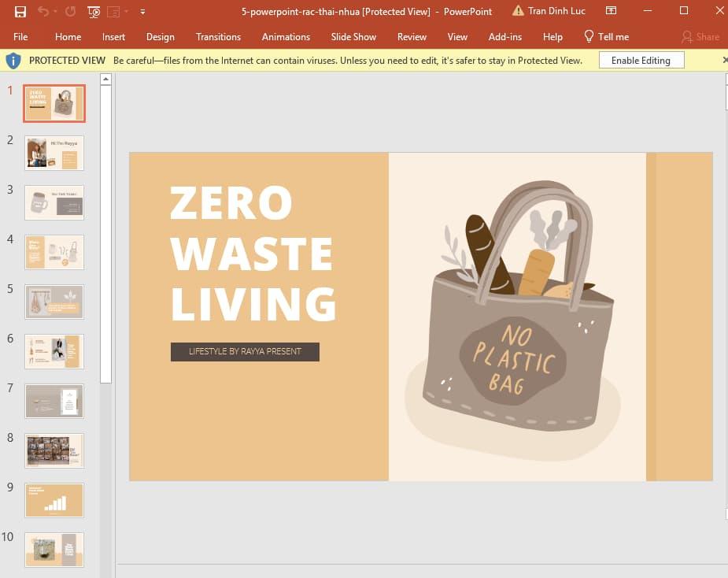Open the File menu
728x578 pixels.
click(x=20, y=36)
